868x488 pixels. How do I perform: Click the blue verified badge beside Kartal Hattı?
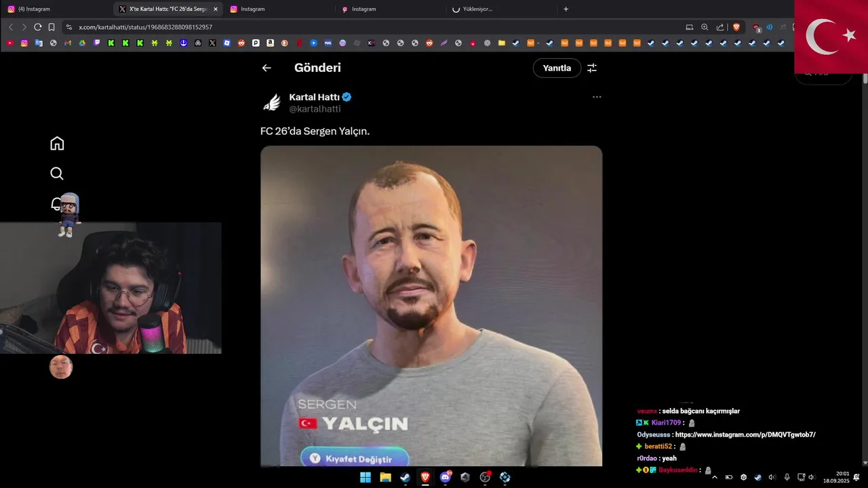pyautogui.click(x=347, y=97)
